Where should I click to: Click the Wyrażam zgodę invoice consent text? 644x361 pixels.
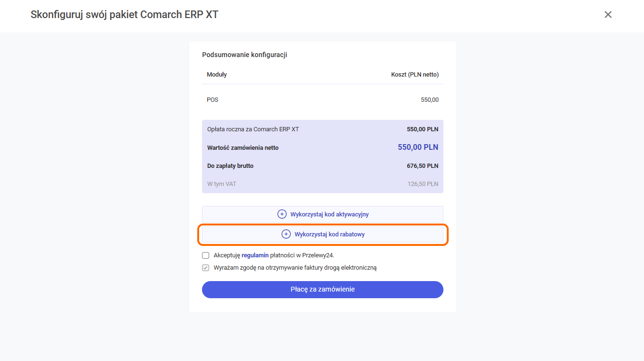(295, 268)
